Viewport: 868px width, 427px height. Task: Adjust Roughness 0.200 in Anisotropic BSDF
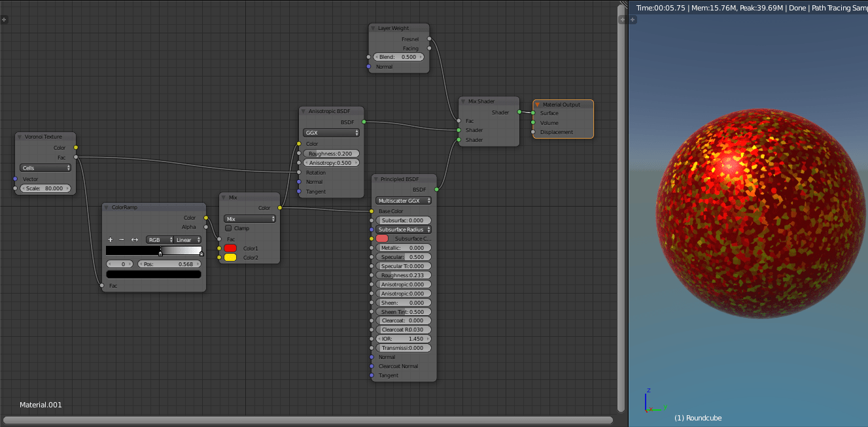coord(332,153)
